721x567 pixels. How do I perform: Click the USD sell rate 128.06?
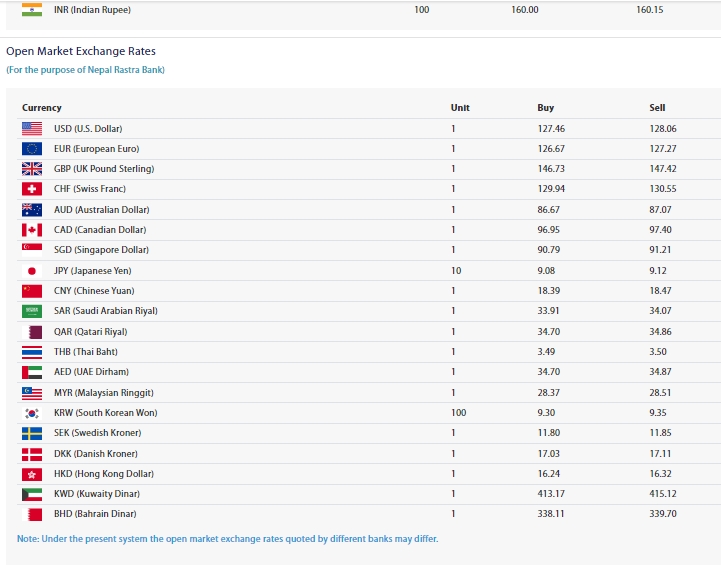[663, 129]
